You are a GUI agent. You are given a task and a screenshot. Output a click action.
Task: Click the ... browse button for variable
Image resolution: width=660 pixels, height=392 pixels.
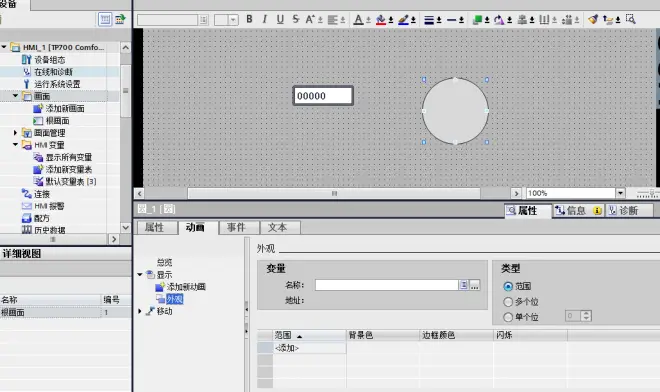coord(475,285)
